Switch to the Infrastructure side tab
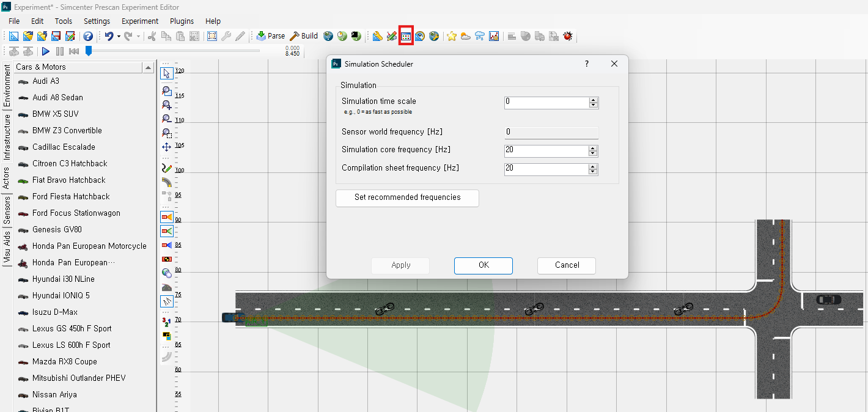This screenshot has width=868, height=412. 7,136
